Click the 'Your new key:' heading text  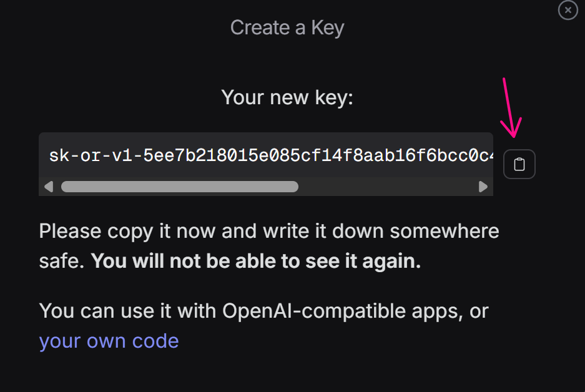(287, 97)
